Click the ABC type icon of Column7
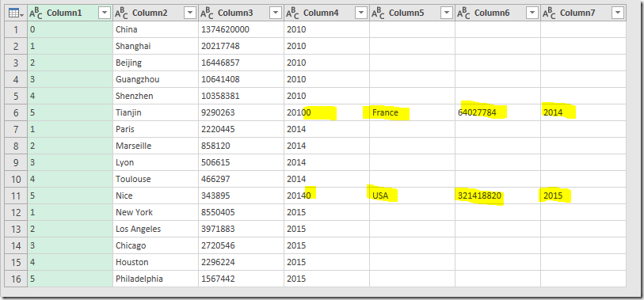 (549, 13)
